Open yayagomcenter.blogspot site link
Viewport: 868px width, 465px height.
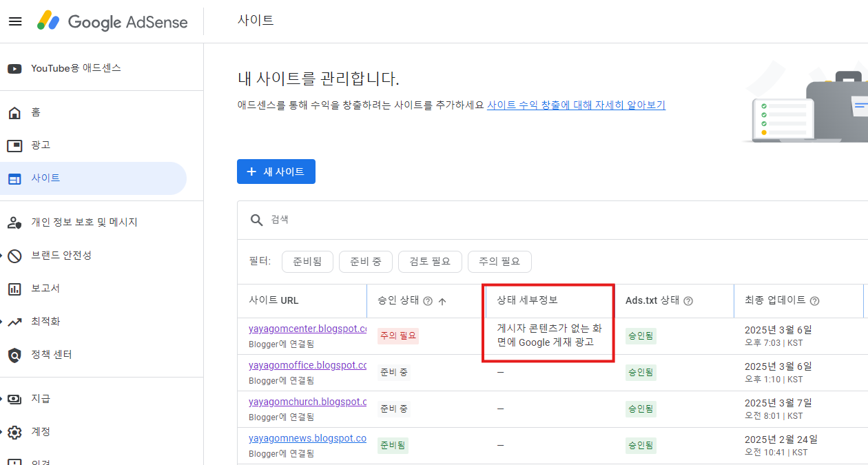pyautogui.click(x=307, y=329)
